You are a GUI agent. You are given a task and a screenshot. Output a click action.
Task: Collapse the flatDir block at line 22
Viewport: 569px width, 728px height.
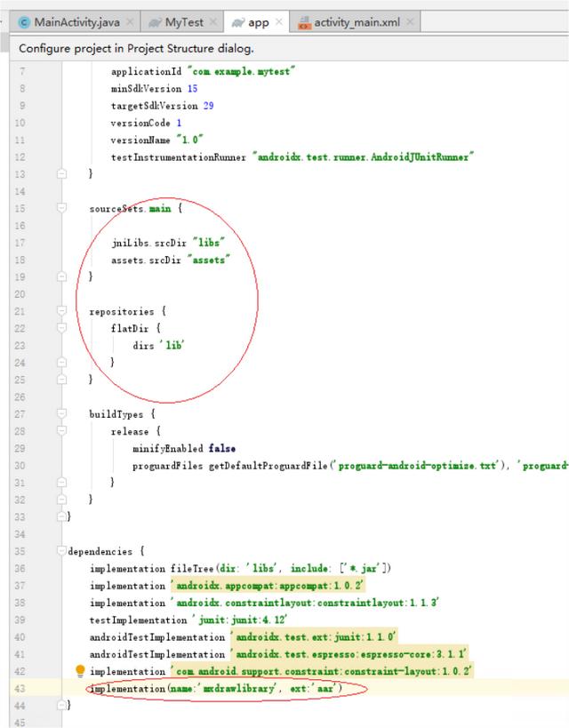point(61,328)
